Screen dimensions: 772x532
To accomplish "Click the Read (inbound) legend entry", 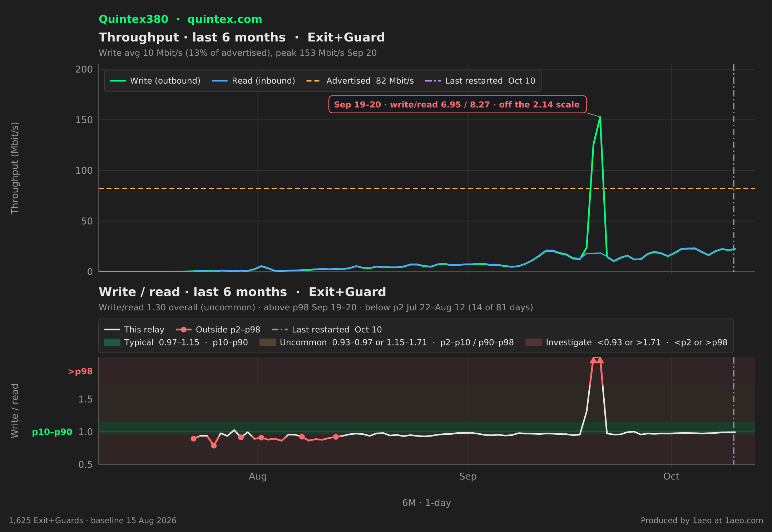I will (254, 81).
